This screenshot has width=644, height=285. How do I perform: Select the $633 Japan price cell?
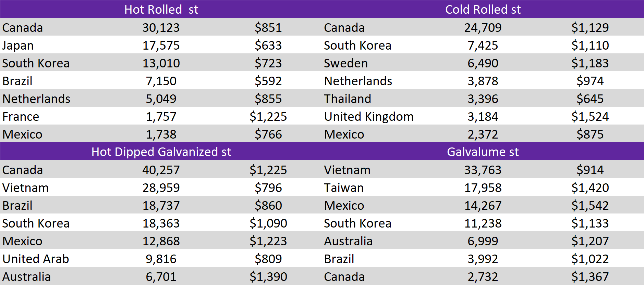coord(268,46)
